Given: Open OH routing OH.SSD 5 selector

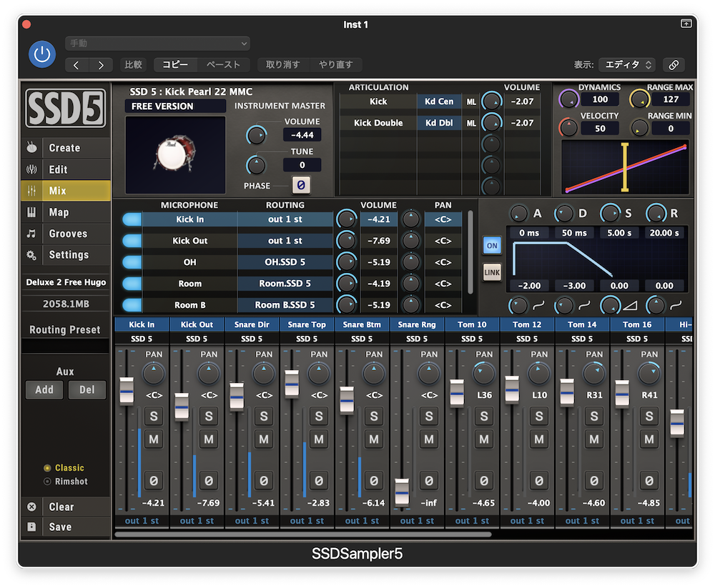Looking at the screenshot, I should click(x=285, y=262).
